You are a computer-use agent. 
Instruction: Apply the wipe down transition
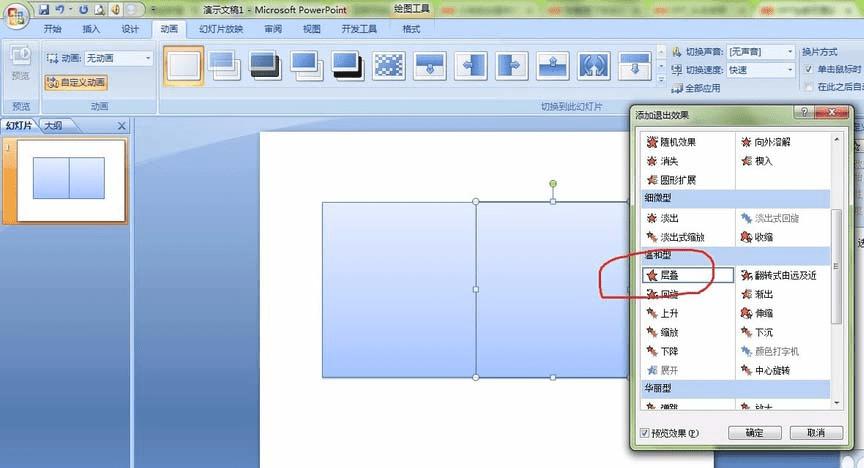[430, 66]
